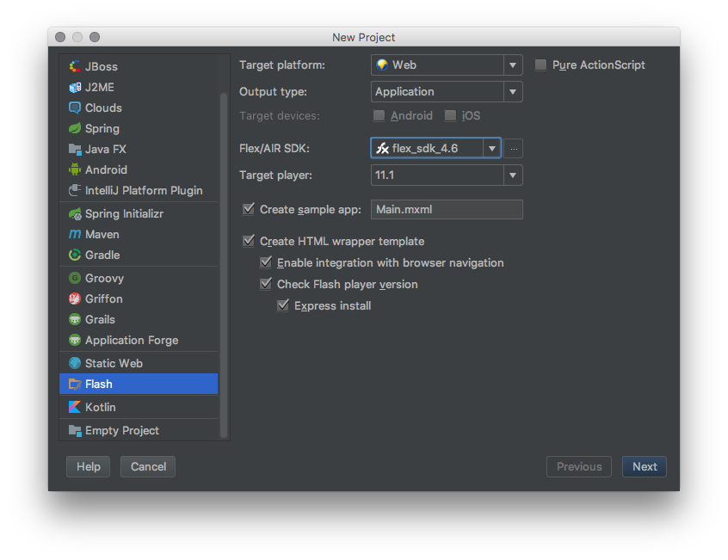Click the JBoss project type icon
This screenshot has width=728, height=560.
(x=75, y=66)
